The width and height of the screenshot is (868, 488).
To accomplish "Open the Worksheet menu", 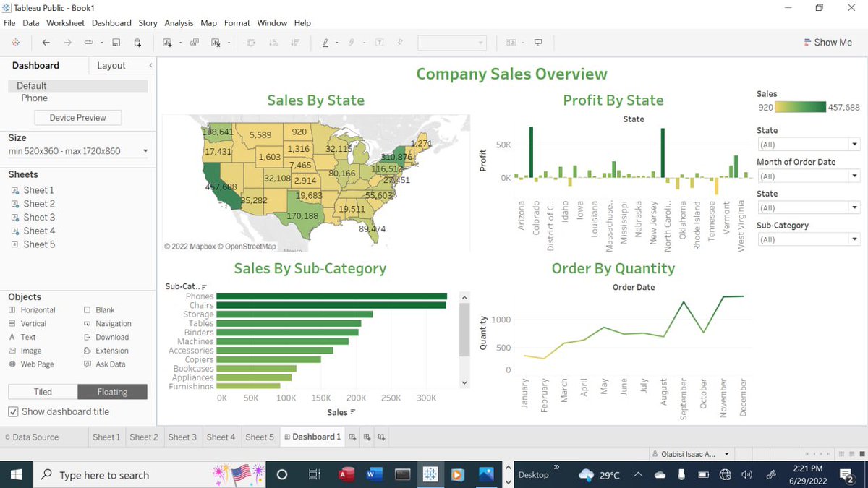I will point(66,23).
